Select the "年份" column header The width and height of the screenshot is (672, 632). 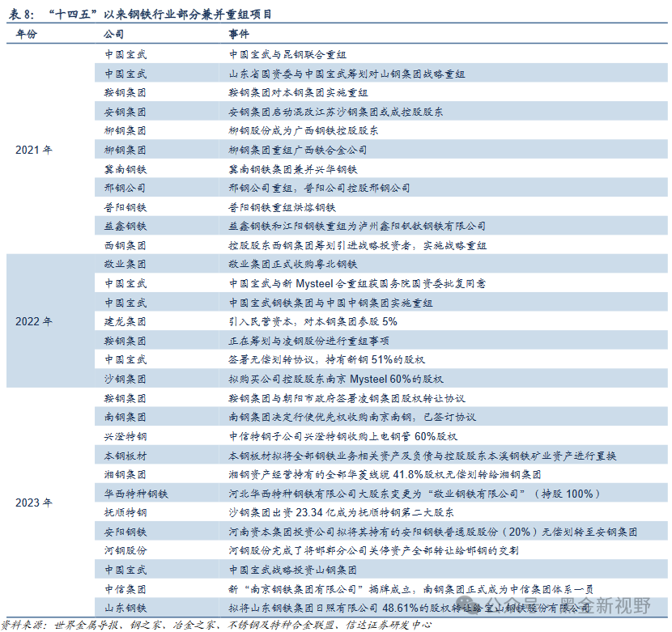27,34
